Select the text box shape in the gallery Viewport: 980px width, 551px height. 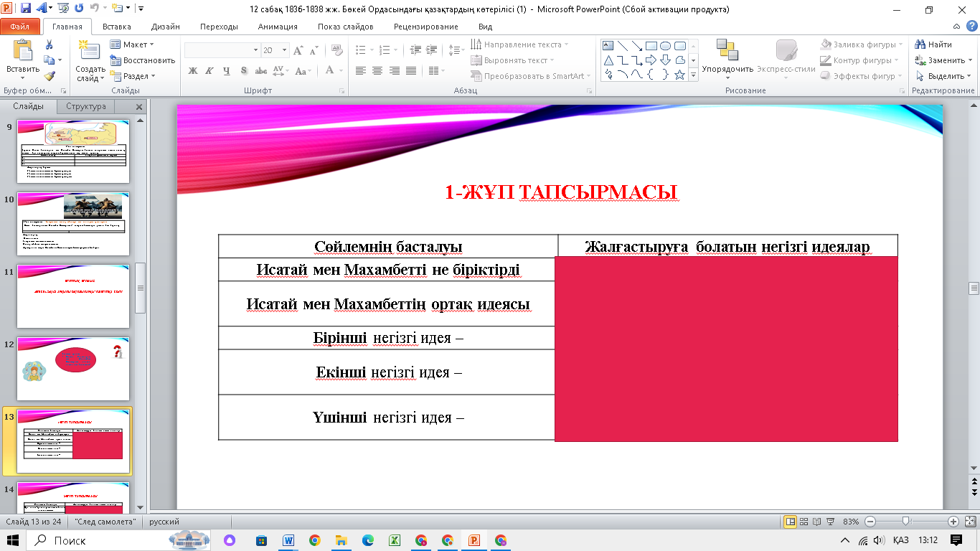tap(608, 46)
